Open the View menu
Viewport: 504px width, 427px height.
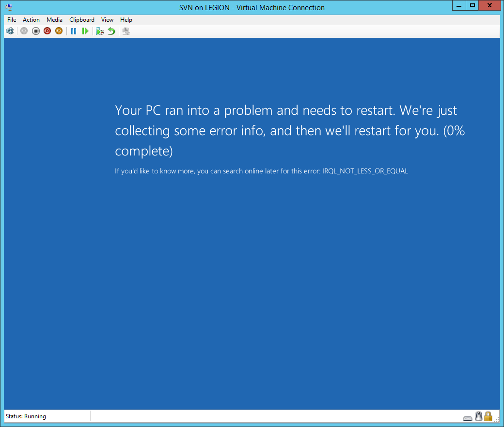click(x=107, y=20)
